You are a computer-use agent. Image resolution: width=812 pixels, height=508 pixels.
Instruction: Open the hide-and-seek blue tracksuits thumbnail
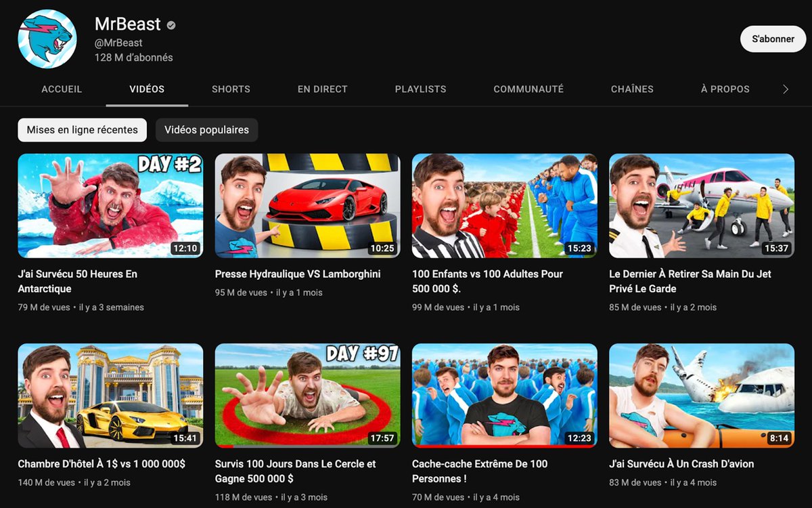click(505, 396)
